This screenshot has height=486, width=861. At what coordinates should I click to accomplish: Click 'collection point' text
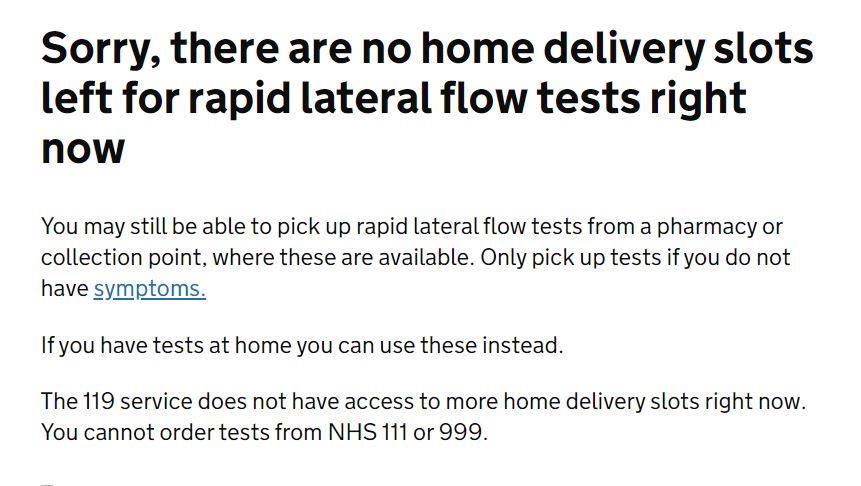(123, 258)
